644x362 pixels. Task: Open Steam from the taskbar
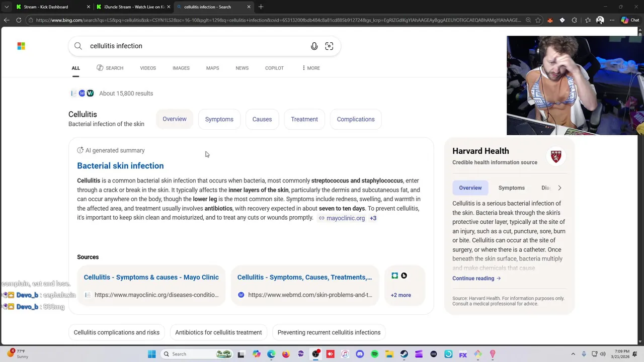404,354
